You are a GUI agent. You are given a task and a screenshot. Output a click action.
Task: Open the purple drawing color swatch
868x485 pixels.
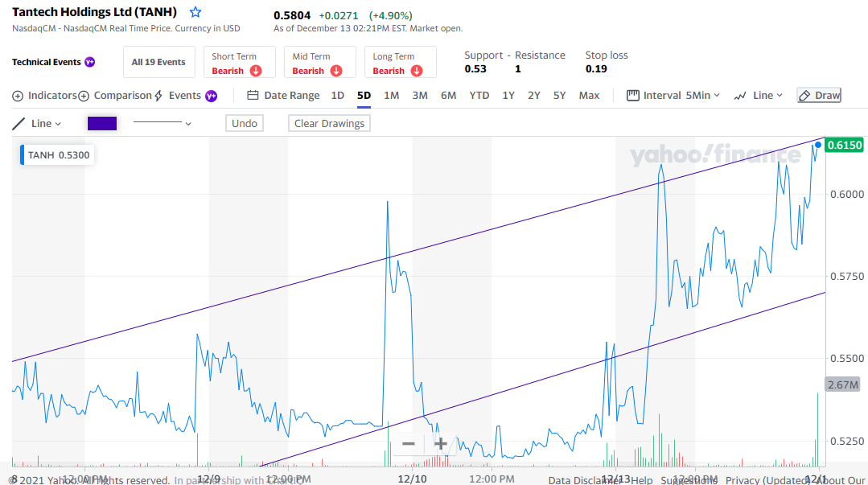point(102,124)
